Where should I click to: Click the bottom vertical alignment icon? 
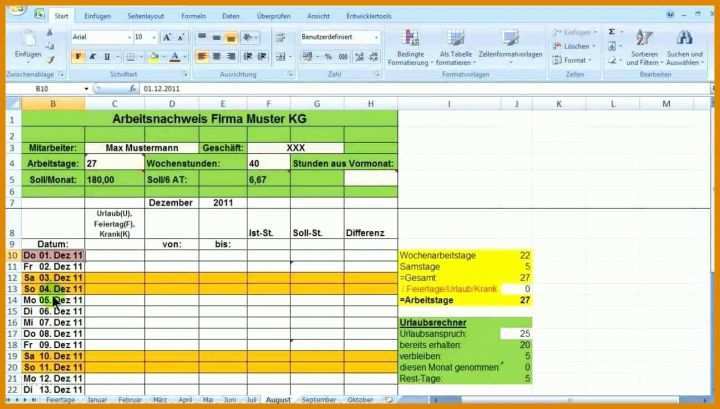(231, 37)
